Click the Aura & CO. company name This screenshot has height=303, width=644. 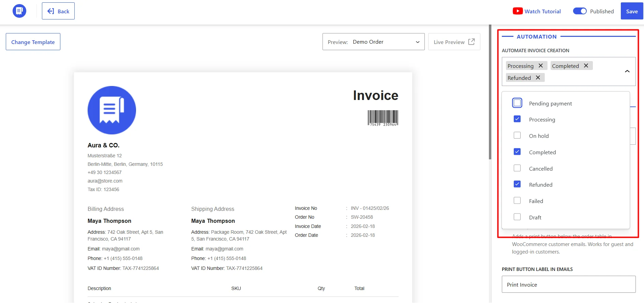coord(104,145)
